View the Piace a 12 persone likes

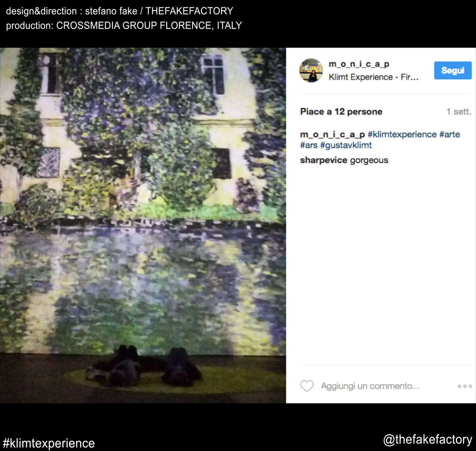point(341,112)
